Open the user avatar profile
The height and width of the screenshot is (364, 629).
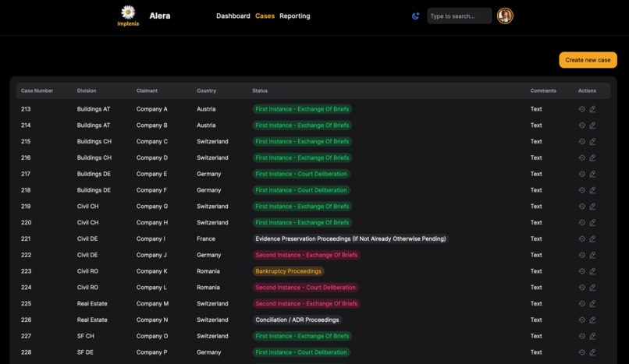[505, 16]
